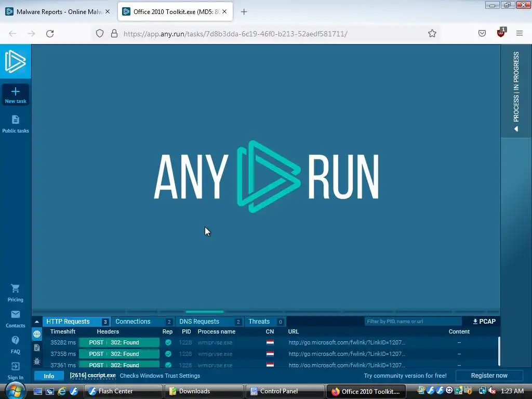Expand the Process In Progress side panel

coord(516,90)
